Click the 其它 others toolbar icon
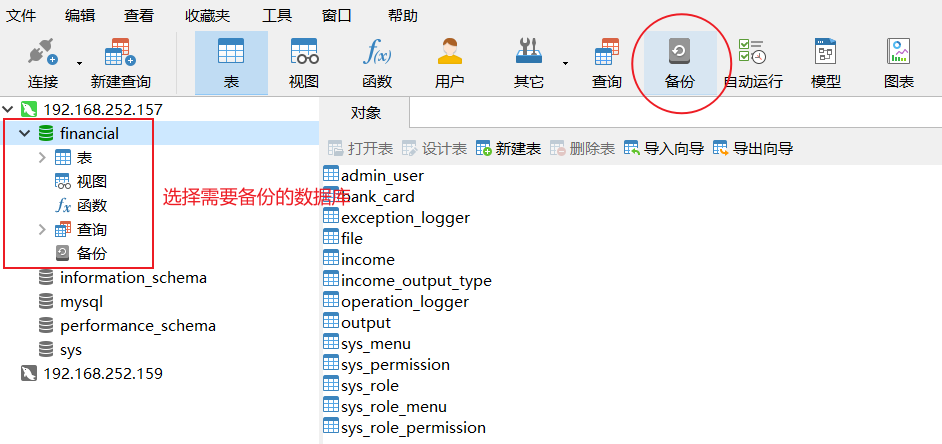The image size is (942, 444). (529, 63)
